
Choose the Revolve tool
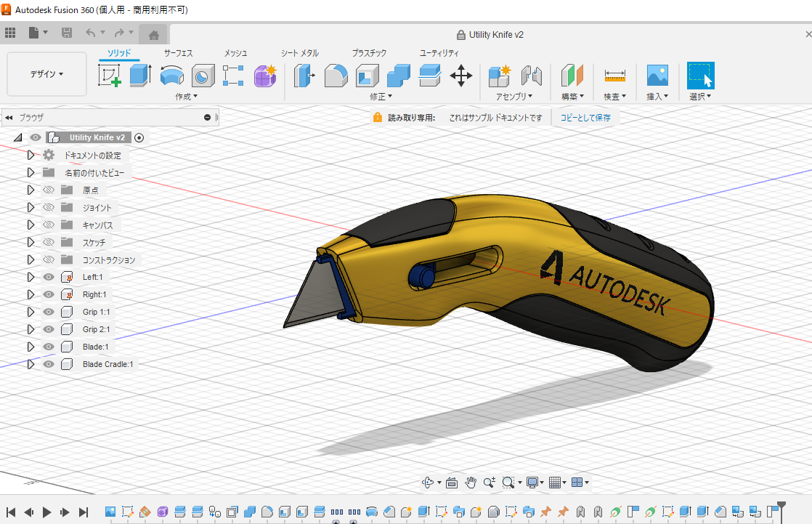pos(171,76)
